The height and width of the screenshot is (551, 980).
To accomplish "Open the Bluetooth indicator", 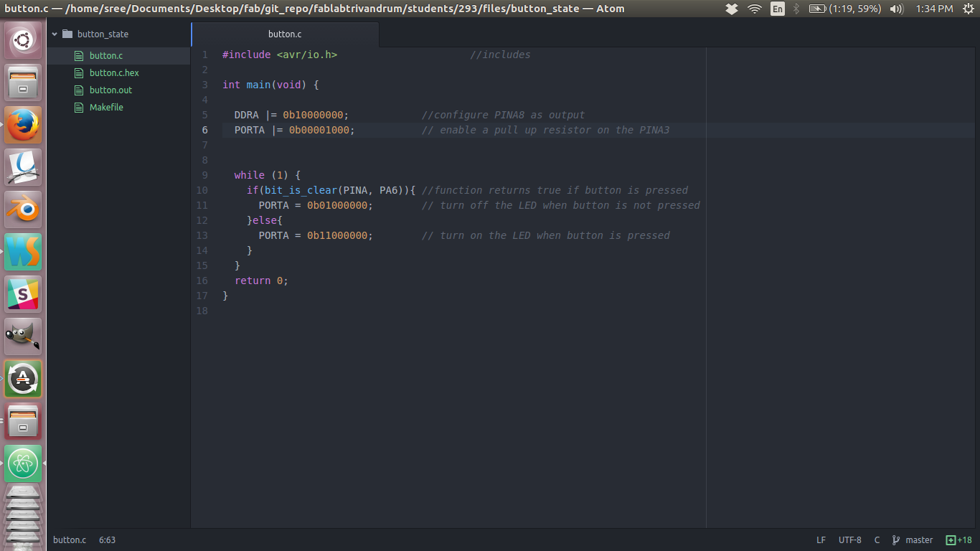I will point(796,9).
